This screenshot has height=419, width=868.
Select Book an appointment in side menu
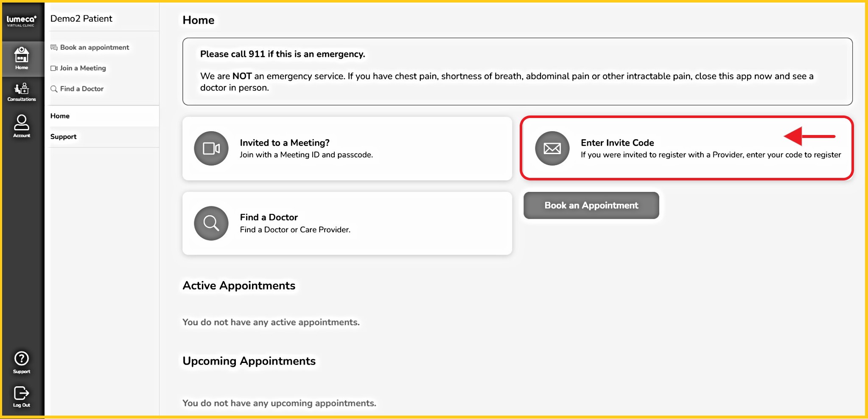(94, 48)
